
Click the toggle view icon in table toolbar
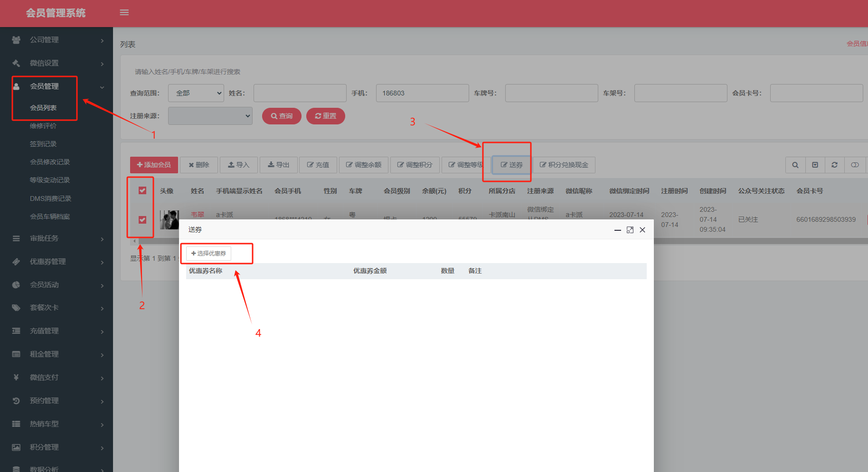[x=855, y=165]
